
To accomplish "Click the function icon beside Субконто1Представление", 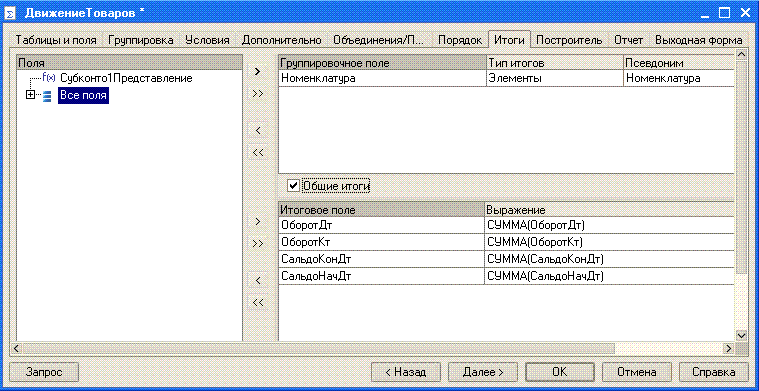I will 49,77.
